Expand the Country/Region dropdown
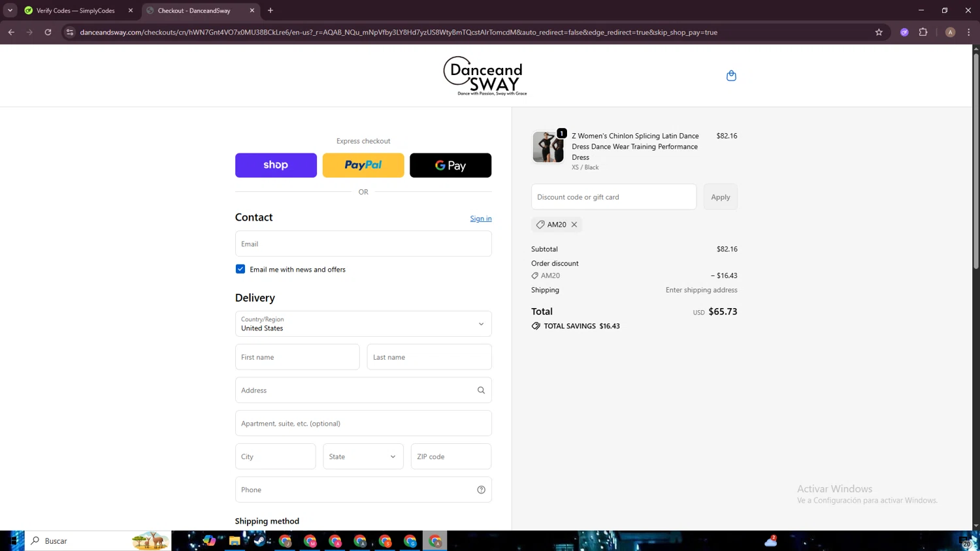The image size is (980, 551). pyautogui.click(x=363, y=324)
